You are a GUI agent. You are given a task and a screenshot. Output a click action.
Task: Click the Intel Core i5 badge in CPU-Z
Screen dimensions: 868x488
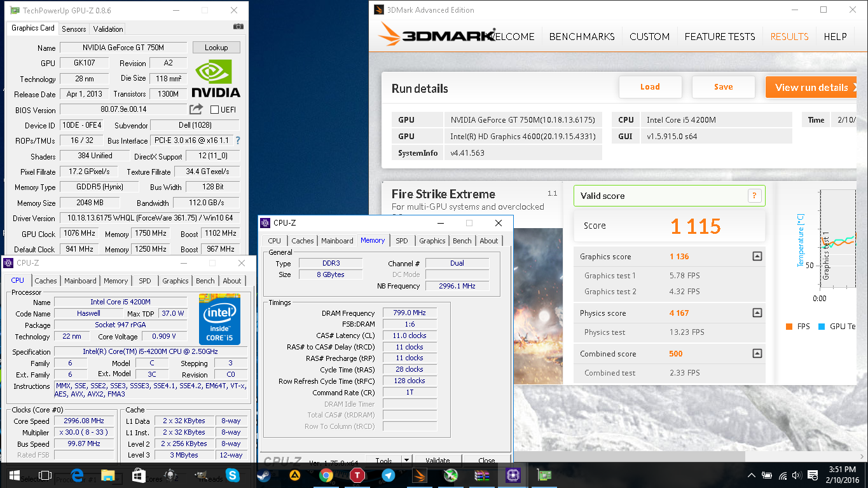click(x=219, y=319)
